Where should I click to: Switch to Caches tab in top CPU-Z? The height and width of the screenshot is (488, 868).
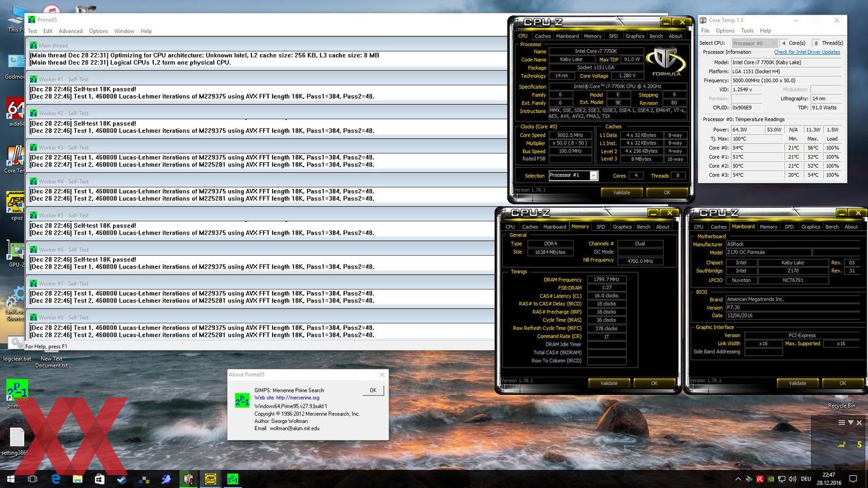pos(542,36)
